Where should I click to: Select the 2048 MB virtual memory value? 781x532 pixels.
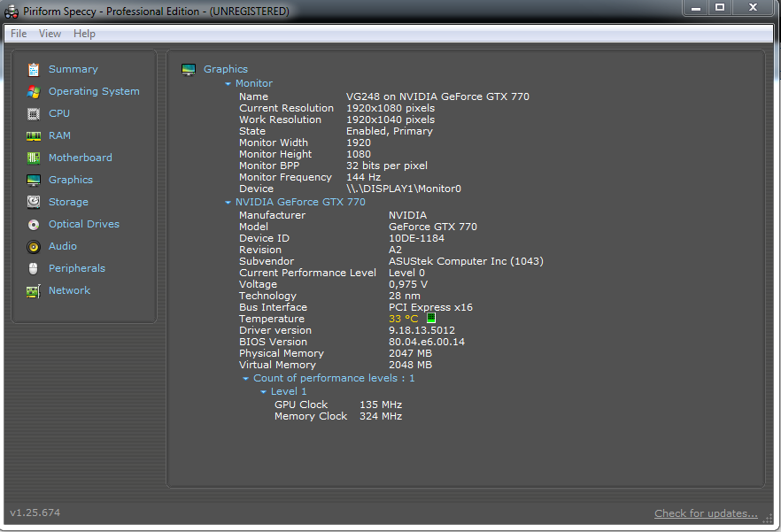[x=410, y=365]
